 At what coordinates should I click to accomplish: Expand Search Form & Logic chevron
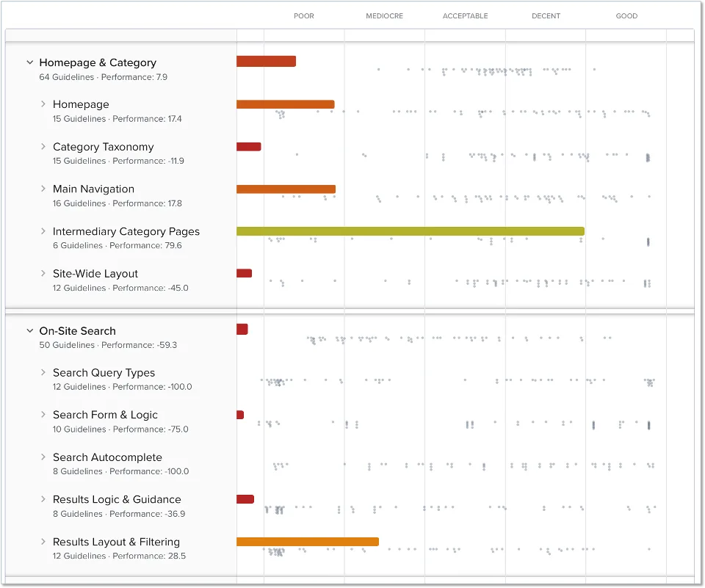43,415
